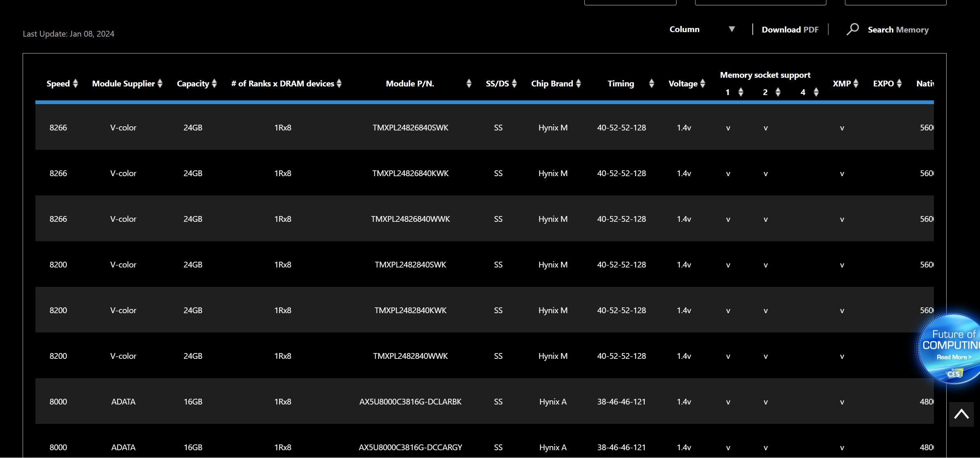Sort table by Speed column arrows
Image resolution: width=980 pixels, height=458 pixels.
pos(75,84)
